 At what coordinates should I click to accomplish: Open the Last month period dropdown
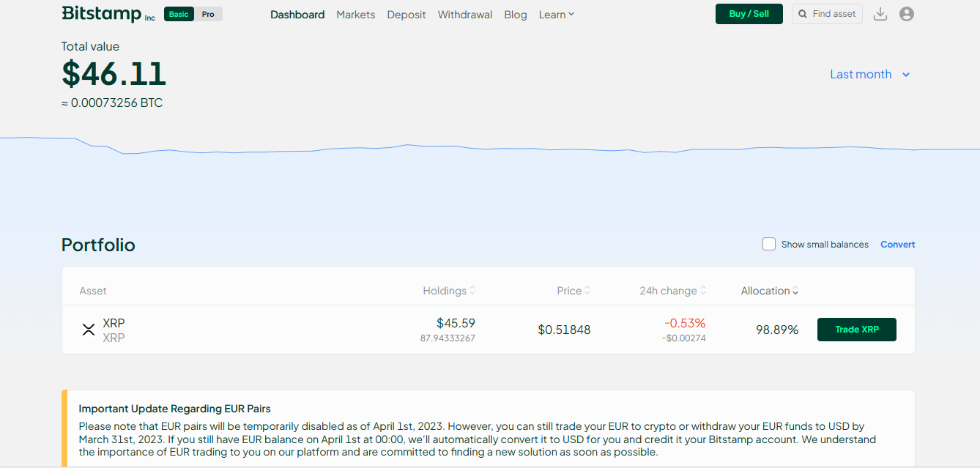(x=869, y=74)
